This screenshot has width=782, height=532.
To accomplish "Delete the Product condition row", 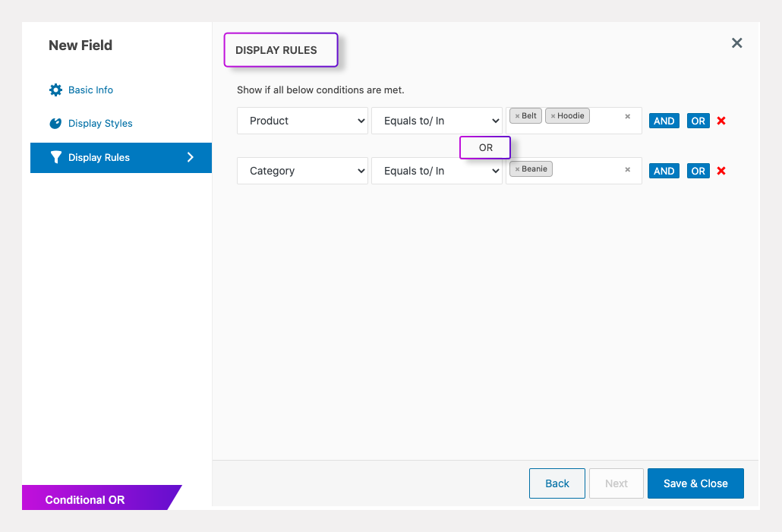I will click(721, 121).
